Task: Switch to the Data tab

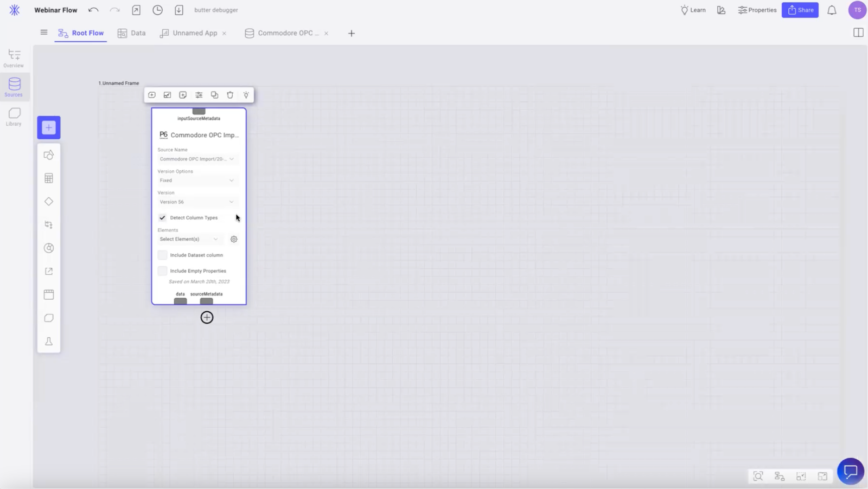Action: (132, 33)
